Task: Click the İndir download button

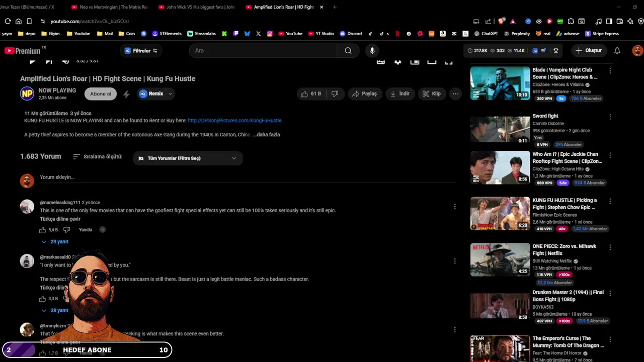Action: [400, 94]
